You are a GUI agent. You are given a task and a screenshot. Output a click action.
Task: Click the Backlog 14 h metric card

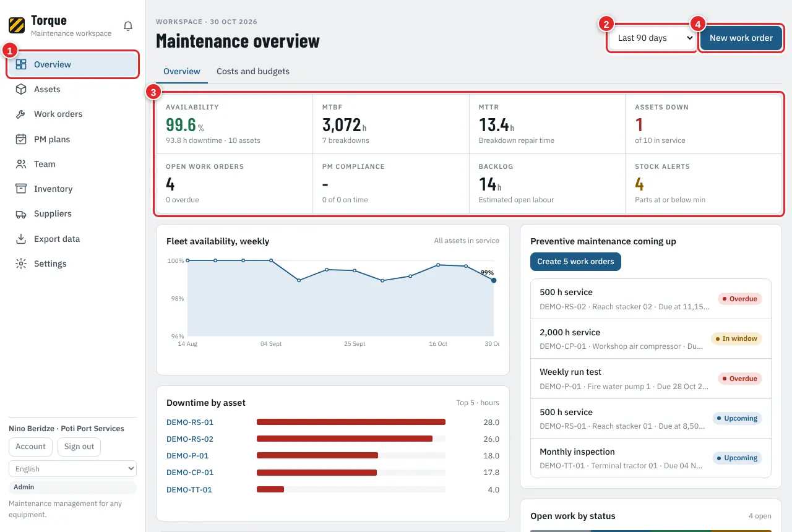(x=547, y=184)
